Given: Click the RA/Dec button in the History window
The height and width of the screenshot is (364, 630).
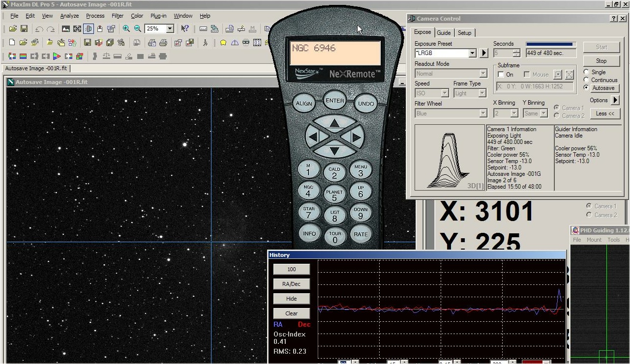Looking at the screenshot, I should point(291,284).
